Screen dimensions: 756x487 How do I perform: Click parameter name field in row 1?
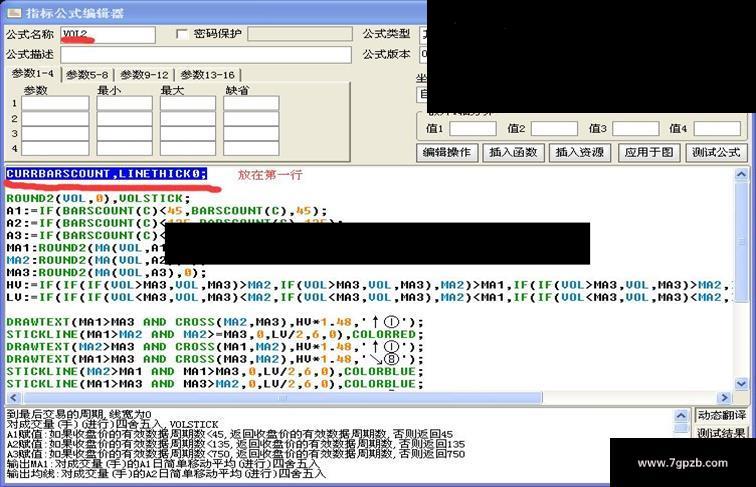55,103
